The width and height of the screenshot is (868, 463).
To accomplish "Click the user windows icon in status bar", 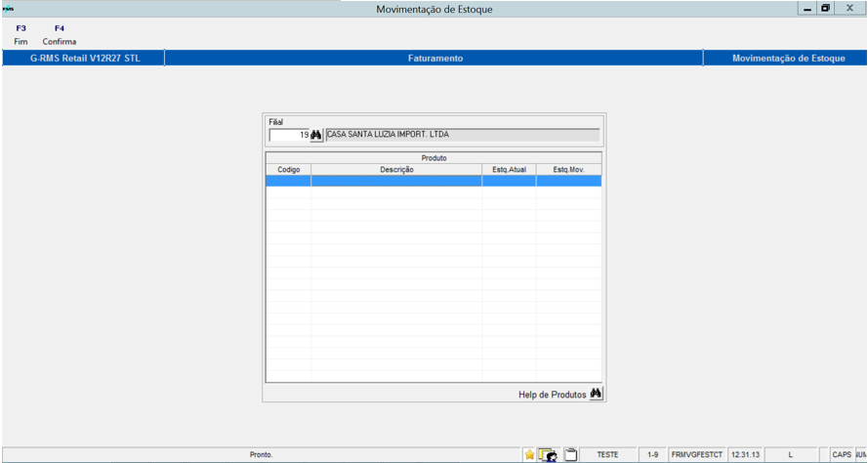I will pos(548,454).
